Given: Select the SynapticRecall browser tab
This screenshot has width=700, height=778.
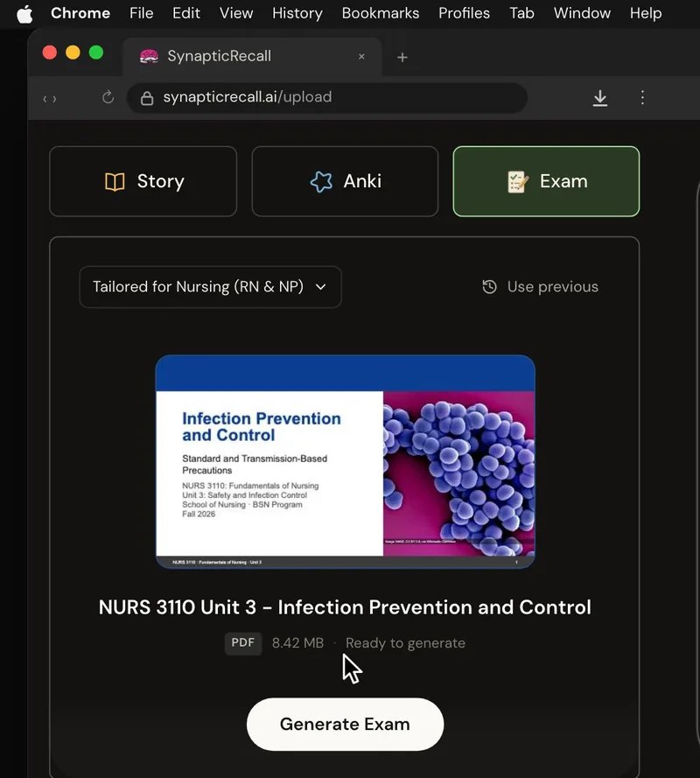Looking at the screenshot, I should click(x=253, y=57).
